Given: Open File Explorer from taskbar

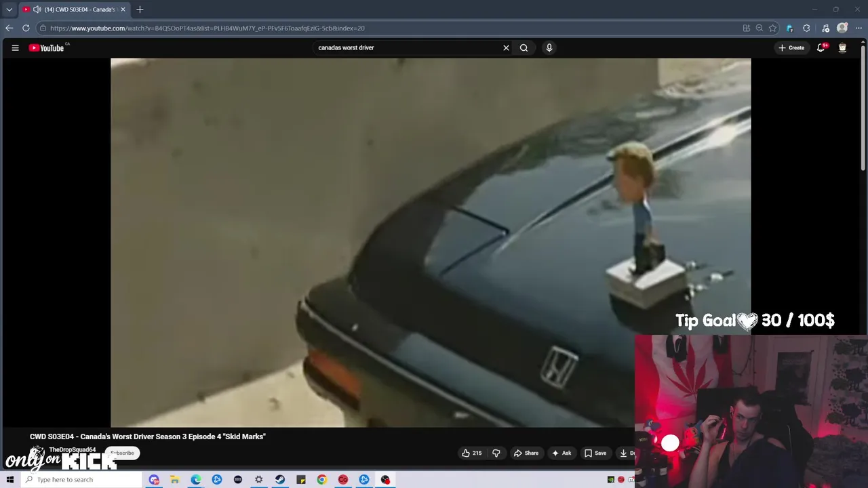Looking at the screenshot, I should (174, 479).
